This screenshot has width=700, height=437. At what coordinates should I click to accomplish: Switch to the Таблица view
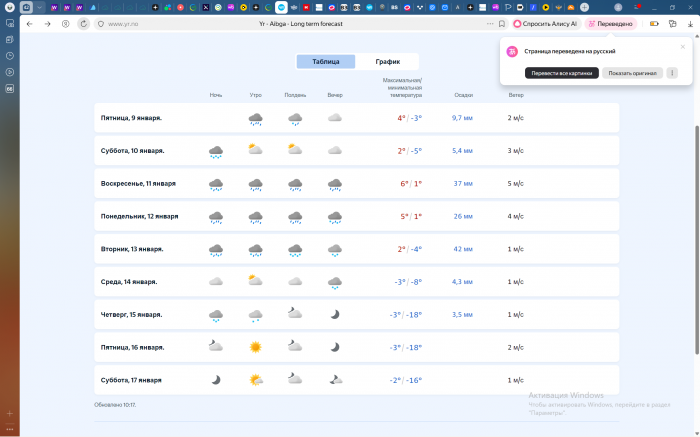pos(326,61)
